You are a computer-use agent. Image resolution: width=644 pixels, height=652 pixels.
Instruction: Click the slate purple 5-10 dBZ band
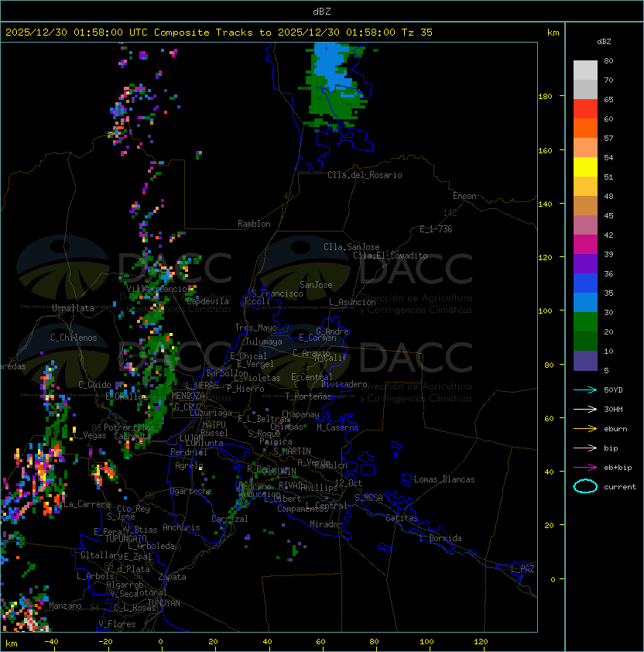pos(585,361)
